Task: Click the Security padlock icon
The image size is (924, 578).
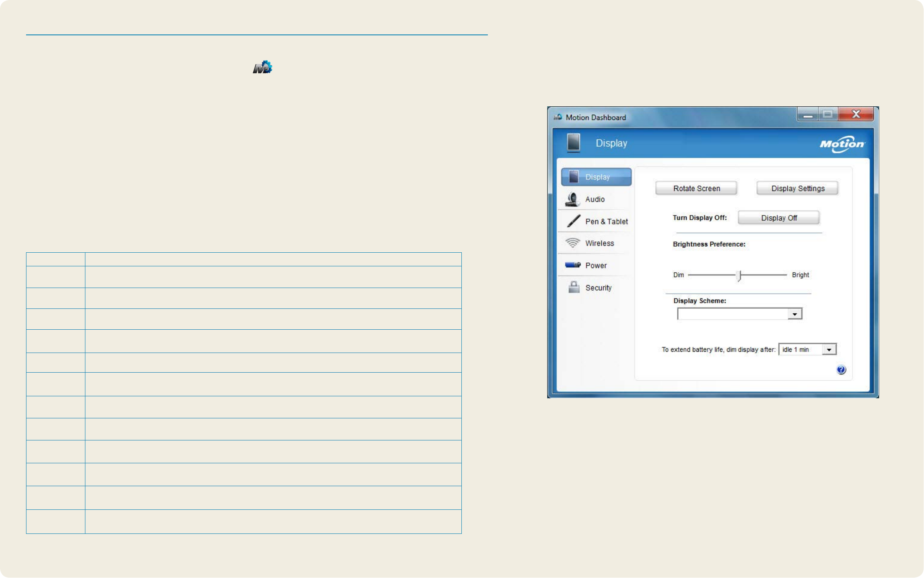Action: pos(574,287)
